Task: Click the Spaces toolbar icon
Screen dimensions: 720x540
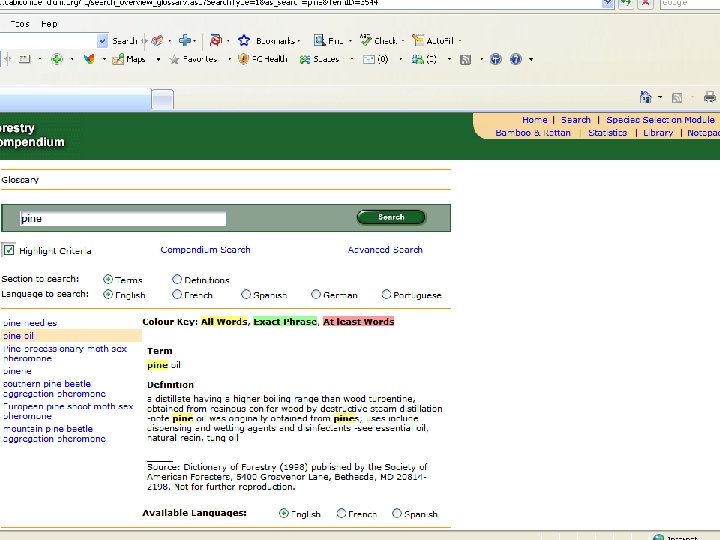Action: [x=305, y=59]
